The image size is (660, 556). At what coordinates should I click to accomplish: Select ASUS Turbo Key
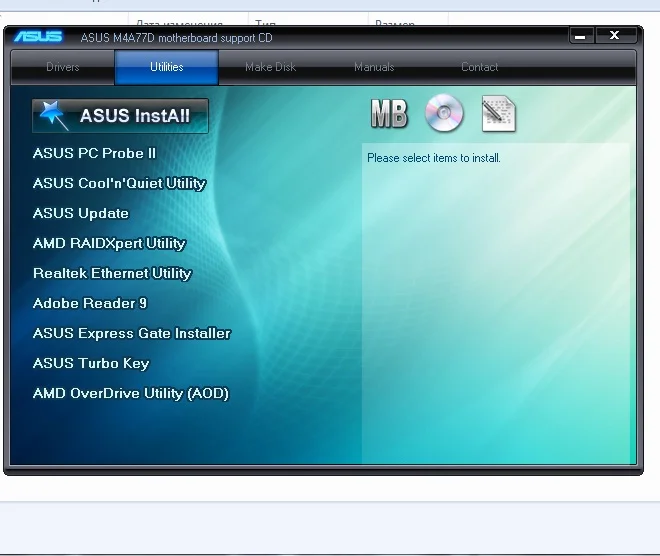[91, 364]
